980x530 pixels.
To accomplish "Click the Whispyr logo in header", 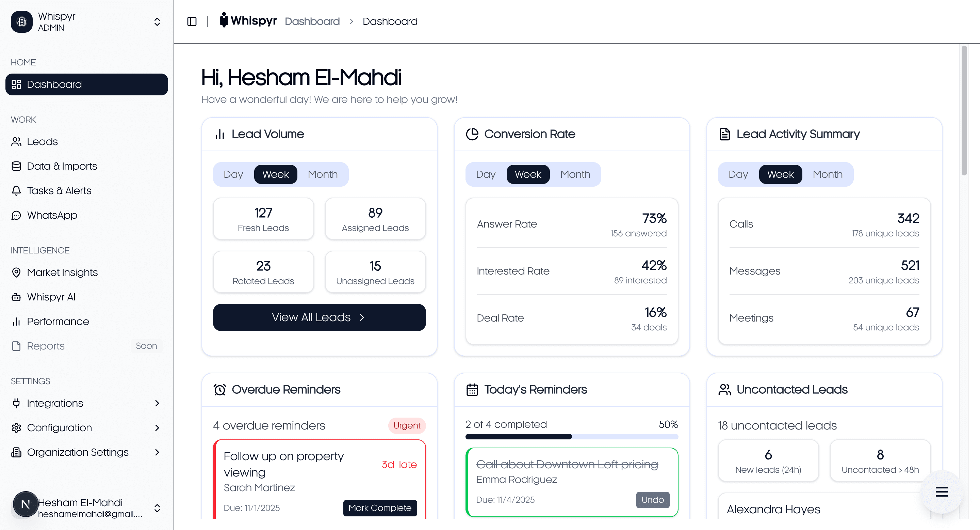I will (x=248, y=20).
